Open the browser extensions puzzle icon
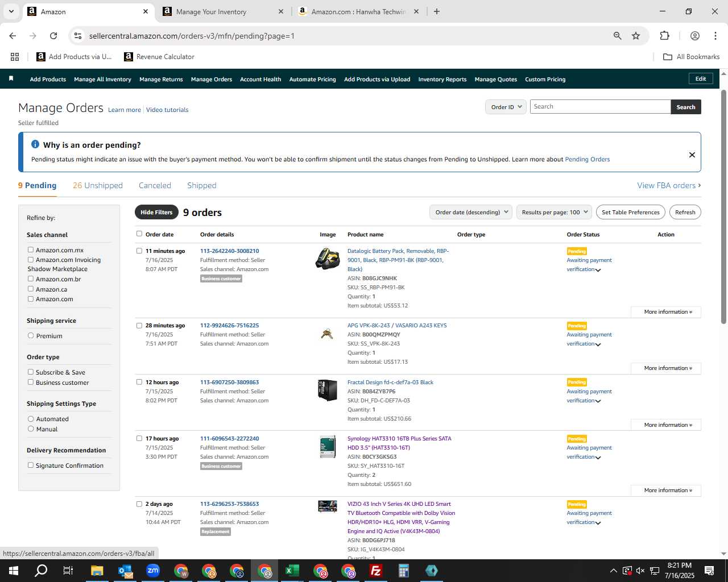The width and height of the screenshot is (728, 582). click(x=664, y=36)
